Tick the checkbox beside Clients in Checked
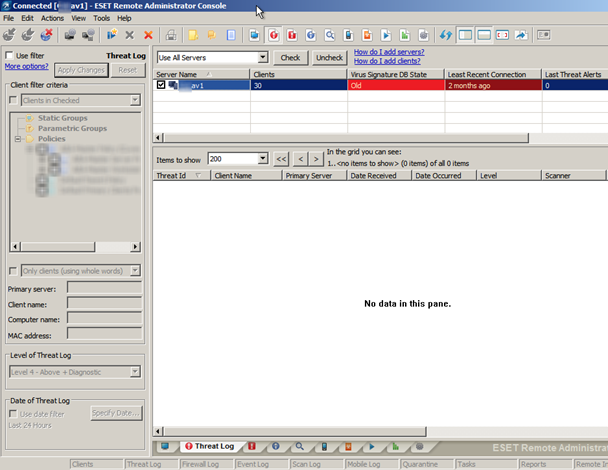This screenshot has width=608, height=470. 13,100
